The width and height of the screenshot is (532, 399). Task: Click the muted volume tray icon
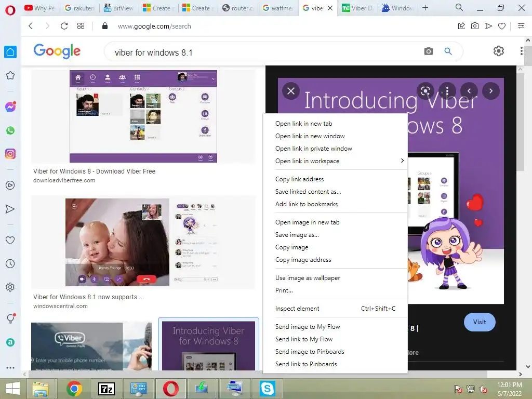pyautogui.click(x=483, y=389)
